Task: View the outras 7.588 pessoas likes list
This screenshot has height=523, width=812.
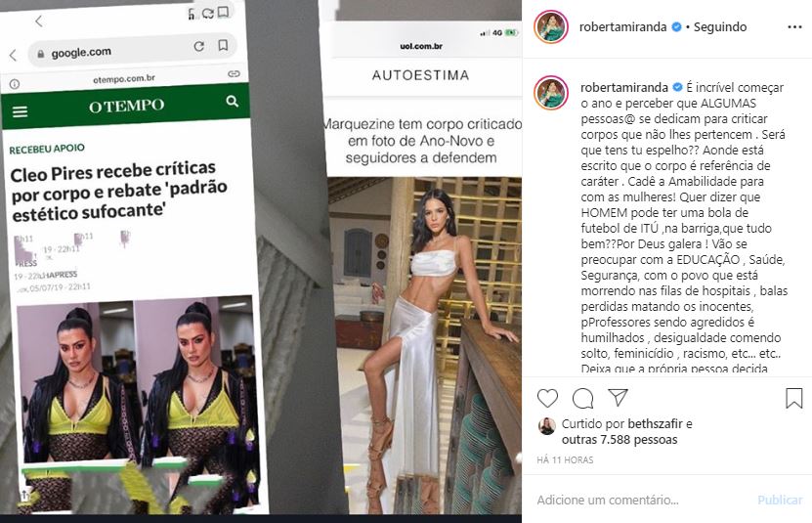Action: (x=620, y=440)
